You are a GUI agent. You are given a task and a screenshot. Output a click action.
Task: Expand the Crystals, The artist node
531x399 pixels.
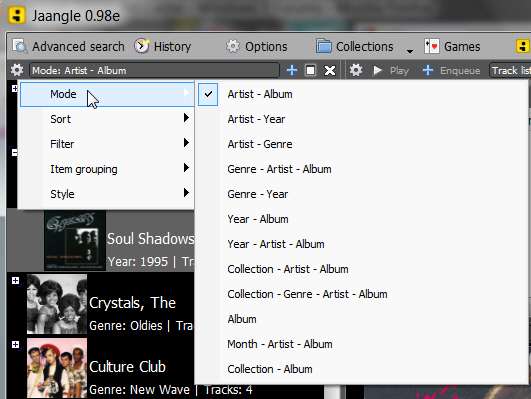tap(15, 280)
